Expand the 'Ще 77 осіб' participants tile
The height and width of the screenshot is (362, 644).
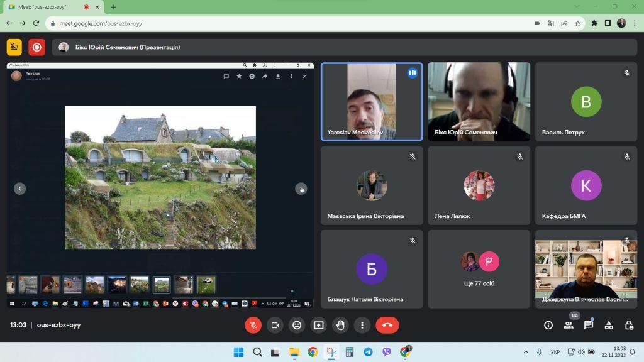coord(479,269)
